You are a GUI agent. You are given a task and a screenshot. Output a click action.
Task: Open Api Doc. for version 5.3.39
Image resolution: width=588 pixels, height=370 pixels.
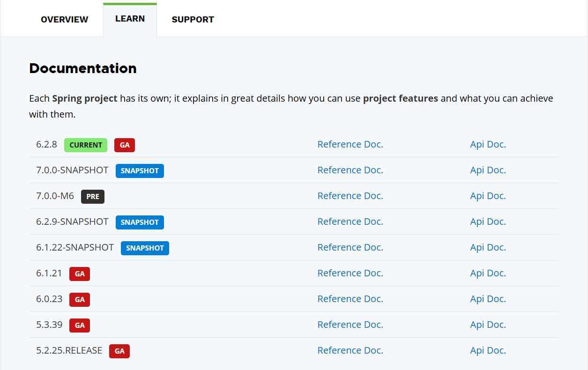488,325
